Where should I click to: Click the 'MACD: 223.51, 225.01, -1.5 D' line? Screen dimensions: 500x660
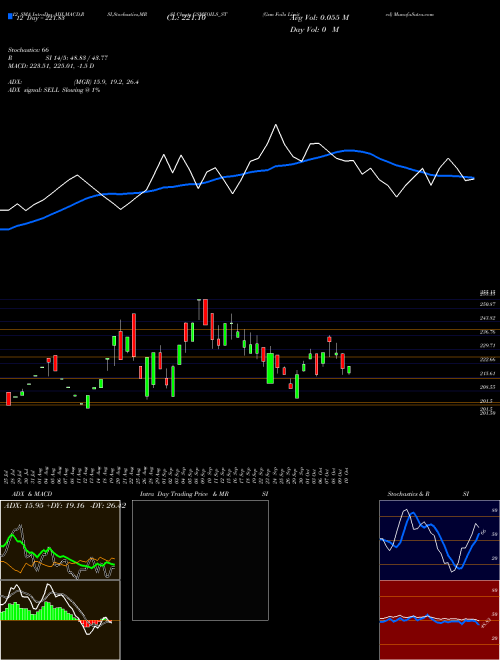click(x=51, y=66)
